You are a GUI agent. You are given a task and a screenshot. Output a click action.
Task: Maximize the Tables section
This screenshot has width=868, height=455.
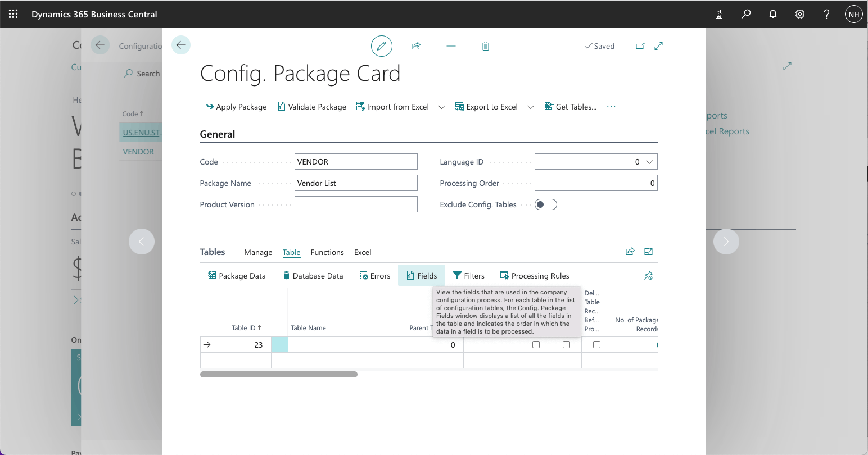point(649,252)
